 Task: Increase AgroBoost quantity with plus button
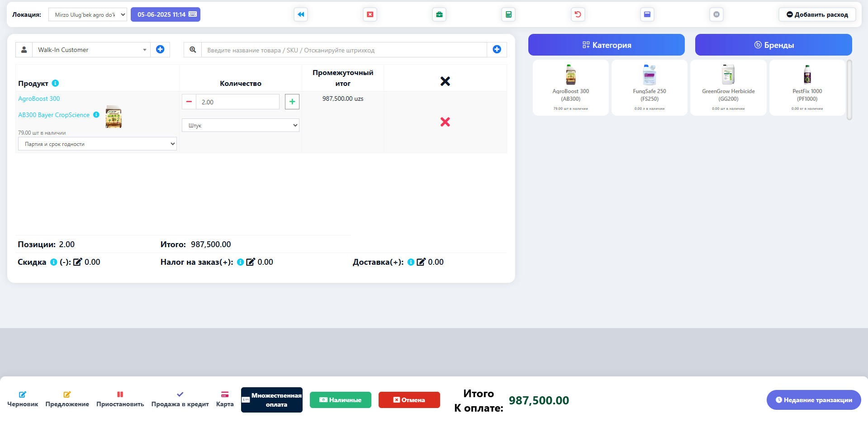(x=292, y=102)
